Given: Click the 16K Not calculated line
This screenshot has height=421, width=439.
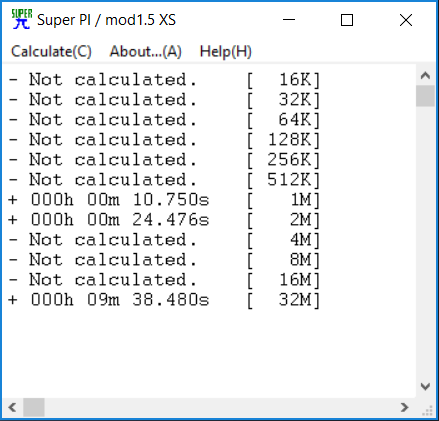Looking at the screenshot, I should coord(164,80).
